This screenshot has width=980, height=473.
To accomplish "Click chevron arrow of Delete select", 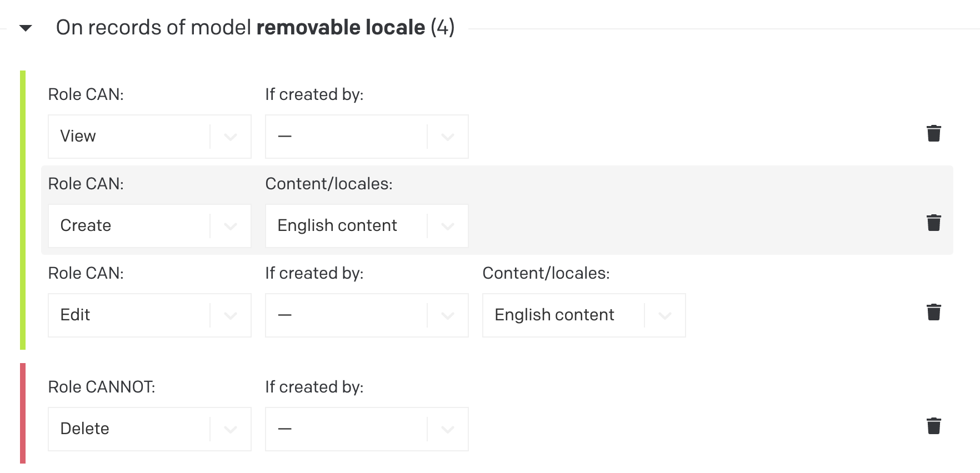I will pos(231,429).
